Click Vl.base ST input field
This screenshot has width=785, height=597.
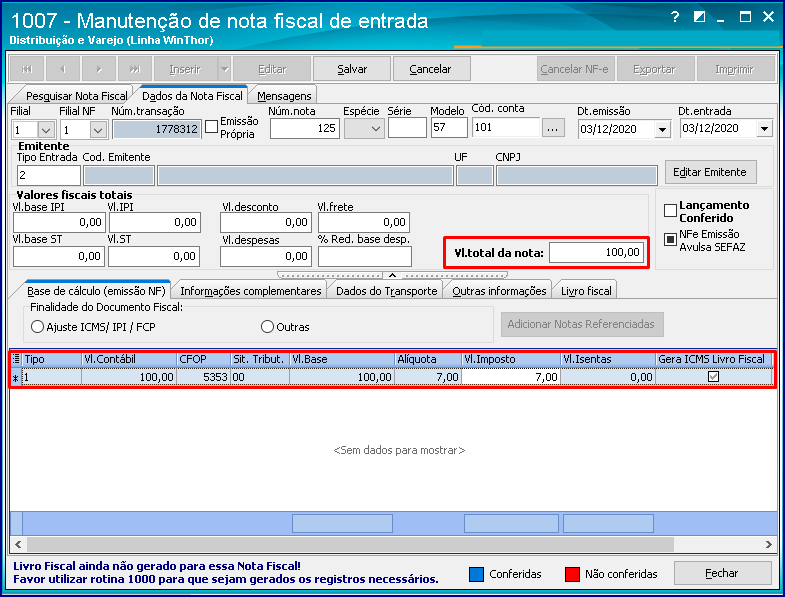tap(59, 256)
